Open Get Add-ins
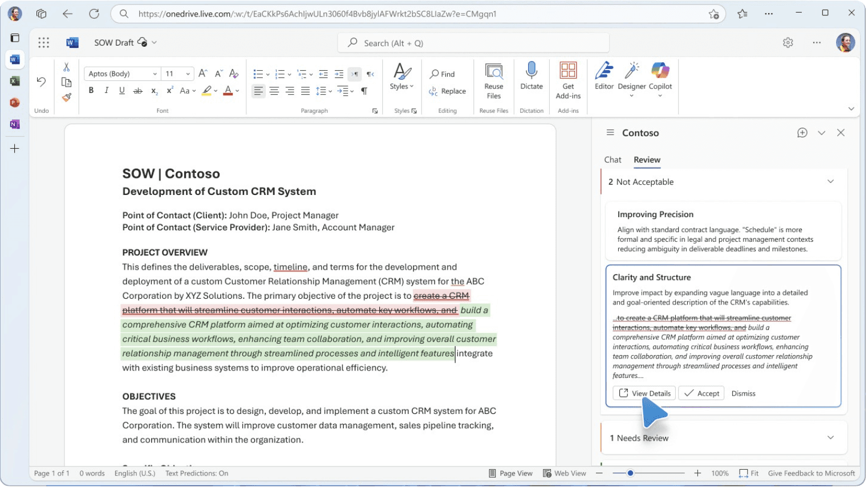 pos(568,81)
